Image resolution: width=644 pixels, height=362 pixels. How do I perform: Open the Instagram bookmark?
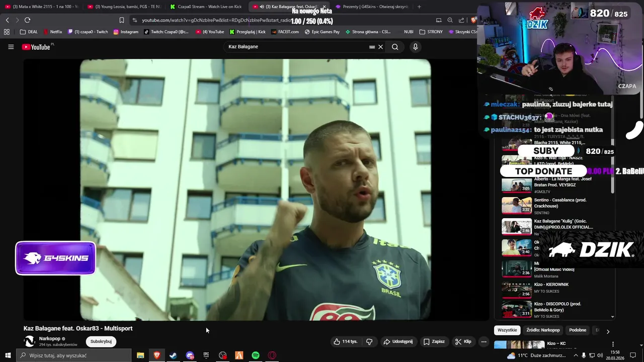tap(126, 32)
